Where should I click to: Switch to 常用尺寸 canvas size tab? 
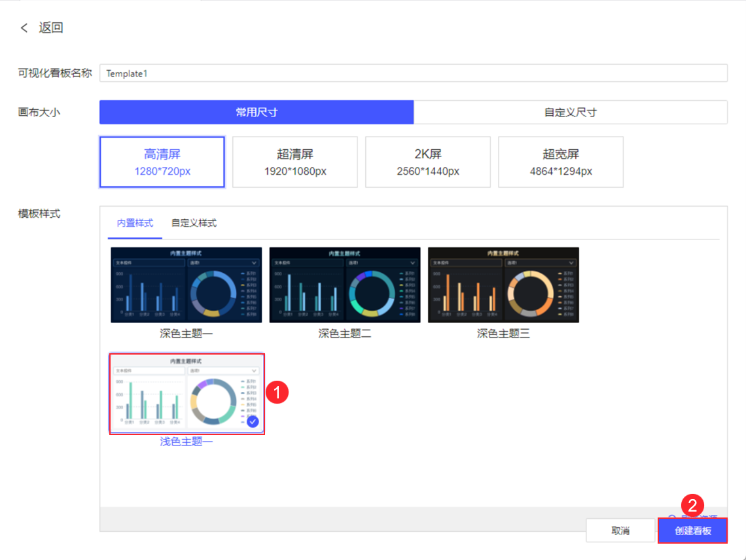pyautogui.click(x=257, y=113)
